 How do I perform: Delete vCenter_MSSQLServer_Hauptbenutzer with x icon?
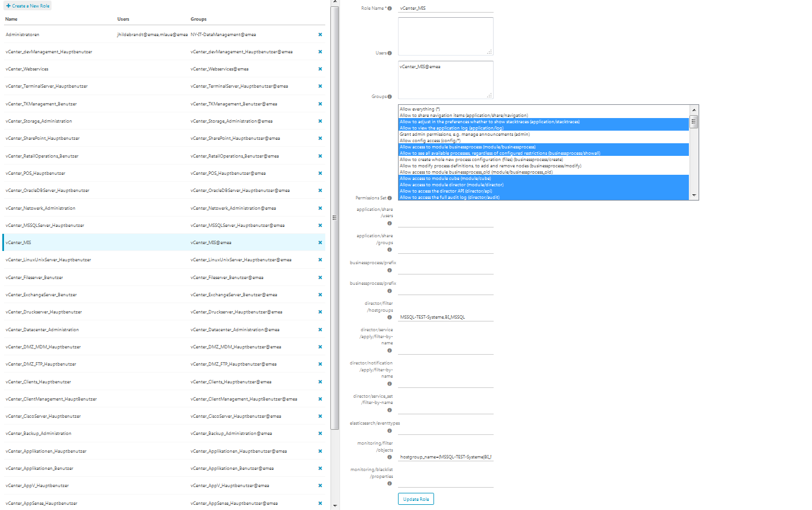(x=320, y=225)
